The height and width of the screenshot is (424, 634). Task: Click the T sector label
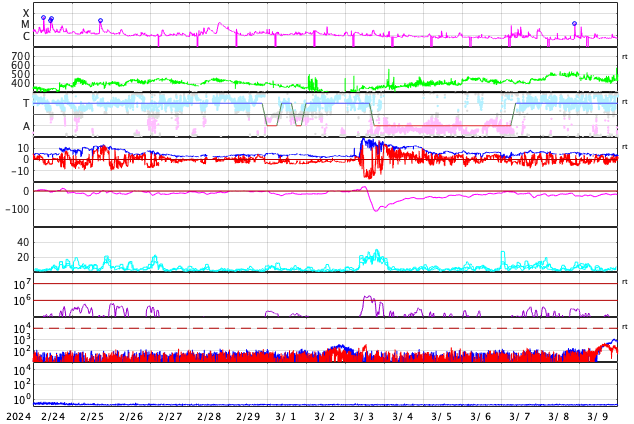[x=26, y=103]
